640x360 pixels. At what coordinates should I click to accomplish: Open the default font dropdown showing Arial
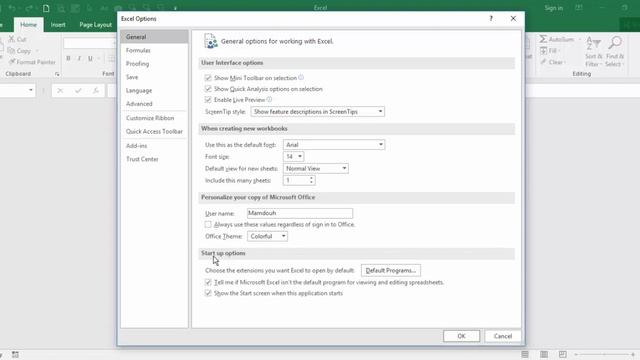(334, 144)
